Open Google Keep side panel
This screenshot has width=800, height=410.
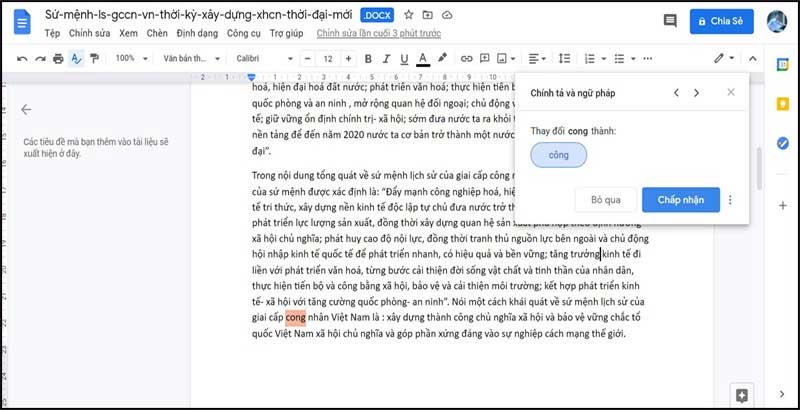[783, 104]
